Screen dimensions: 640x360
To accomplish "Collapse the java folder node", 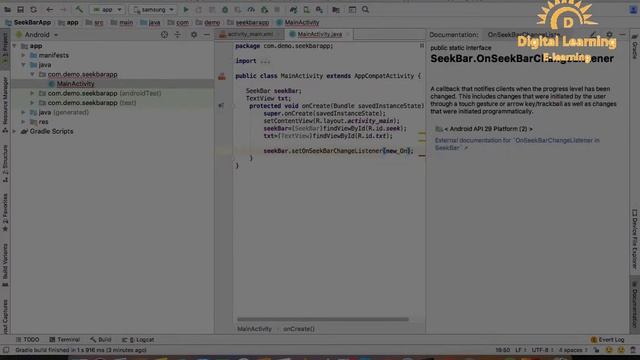I will coord(24,65).
